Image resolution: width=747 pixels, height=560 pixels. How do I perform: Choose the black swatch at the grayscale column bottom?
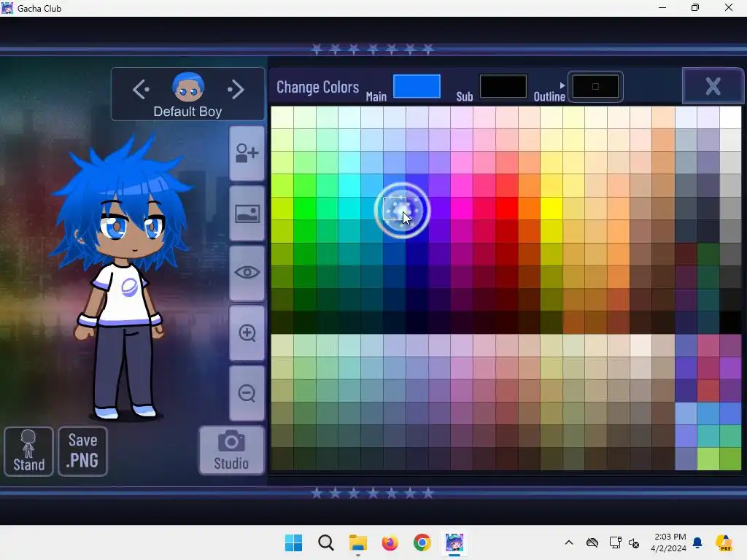coord(731,322)
